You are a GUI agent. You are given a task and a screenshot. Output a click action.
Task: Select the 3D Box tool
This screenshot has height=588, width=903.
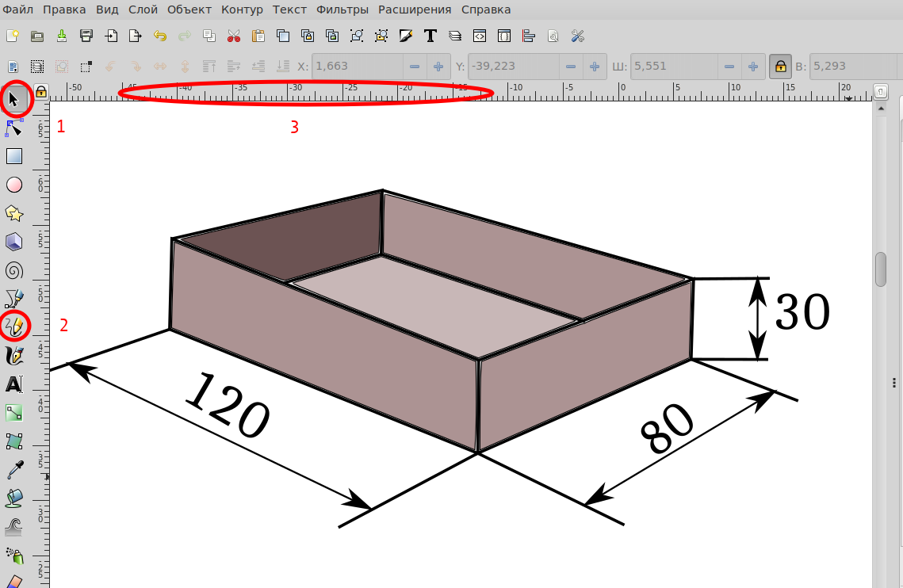(13, 242)
